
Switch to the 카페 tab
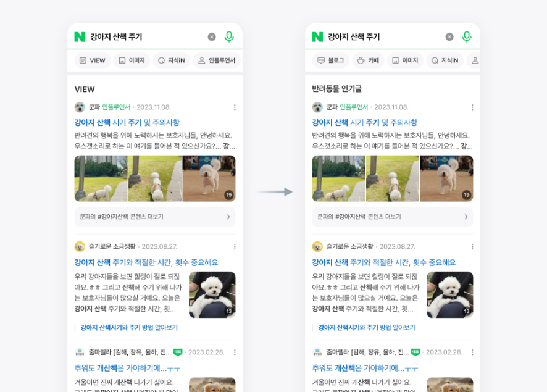pos(369,60)
